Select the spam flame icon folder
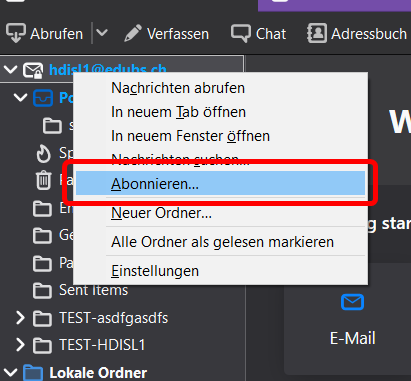The width and height of the screenshot is (411, 381). click(x=43, y=154)
